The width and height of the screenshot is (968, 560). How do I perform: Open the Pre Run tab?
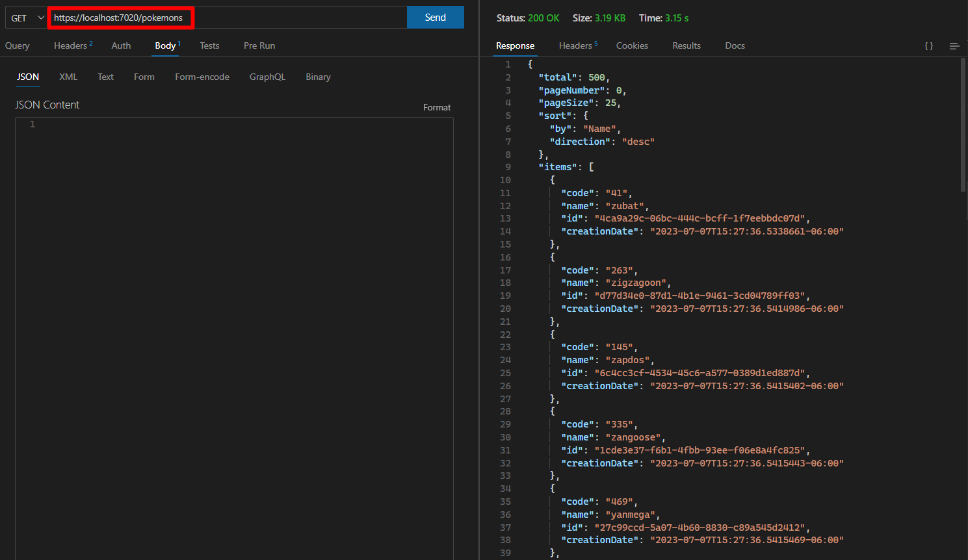(x=259, y=46)
